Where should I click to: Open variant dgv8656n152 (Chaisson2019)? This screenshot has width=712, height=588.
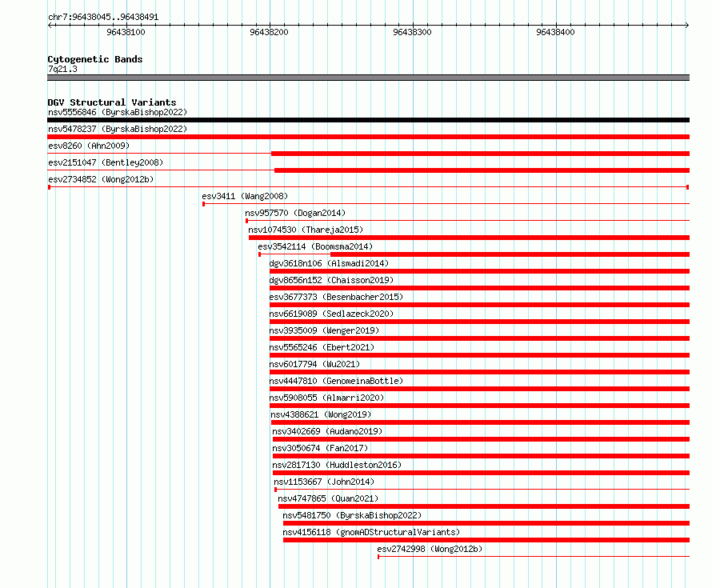point(331,280)
